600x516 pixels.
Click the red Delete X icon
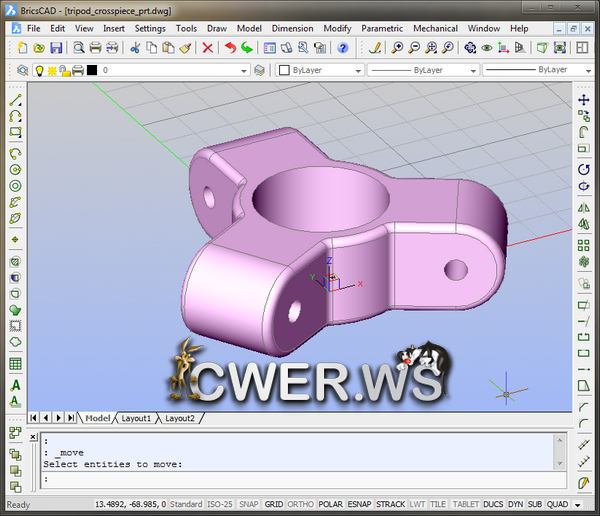click(x=208, y=47)
